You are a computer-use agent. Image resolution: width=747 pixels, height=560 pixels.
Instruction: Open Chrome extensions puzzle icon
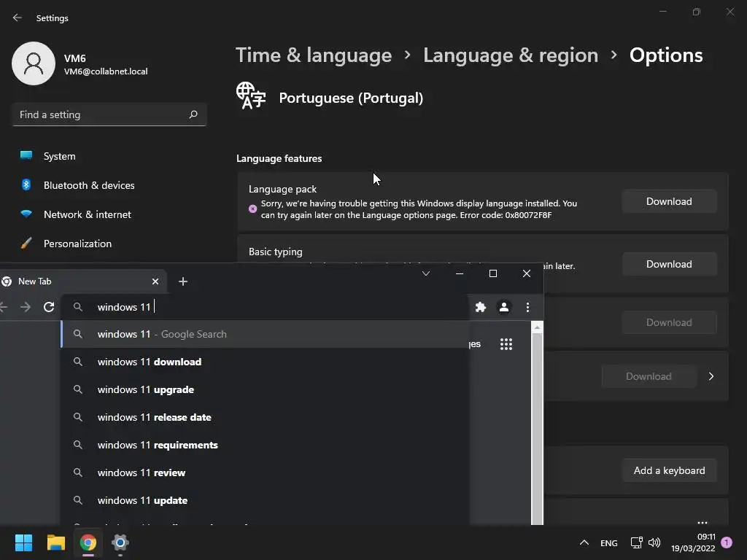pyautogui.click(x=481, y=307)
